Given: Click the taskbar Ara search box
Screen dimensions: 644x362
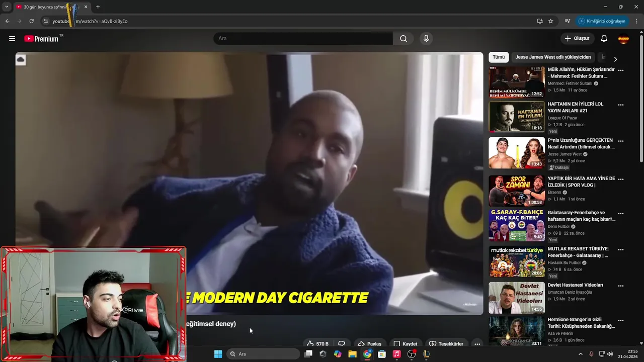Looking at the screenshot, I should click(263, 354).
